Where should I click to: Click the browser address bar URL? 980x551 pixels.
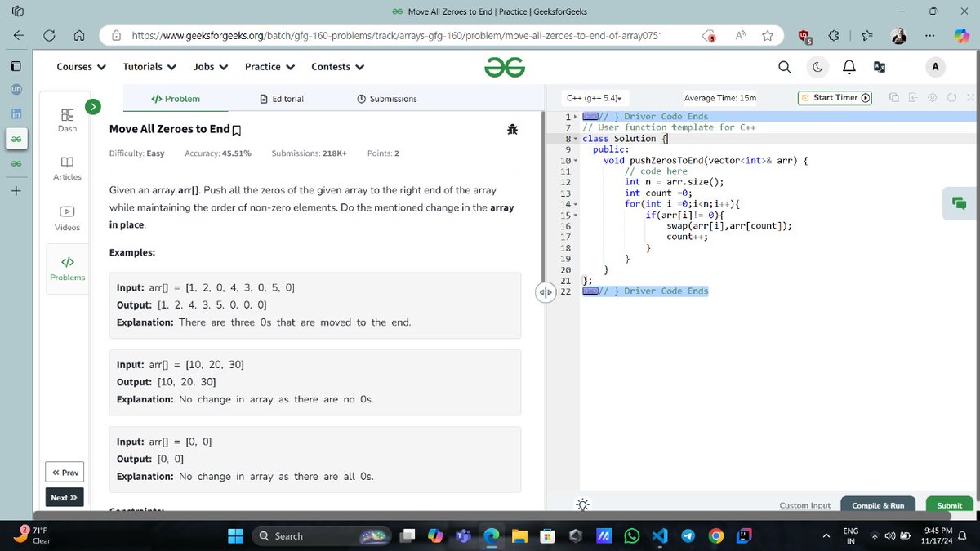coord(396,36)
